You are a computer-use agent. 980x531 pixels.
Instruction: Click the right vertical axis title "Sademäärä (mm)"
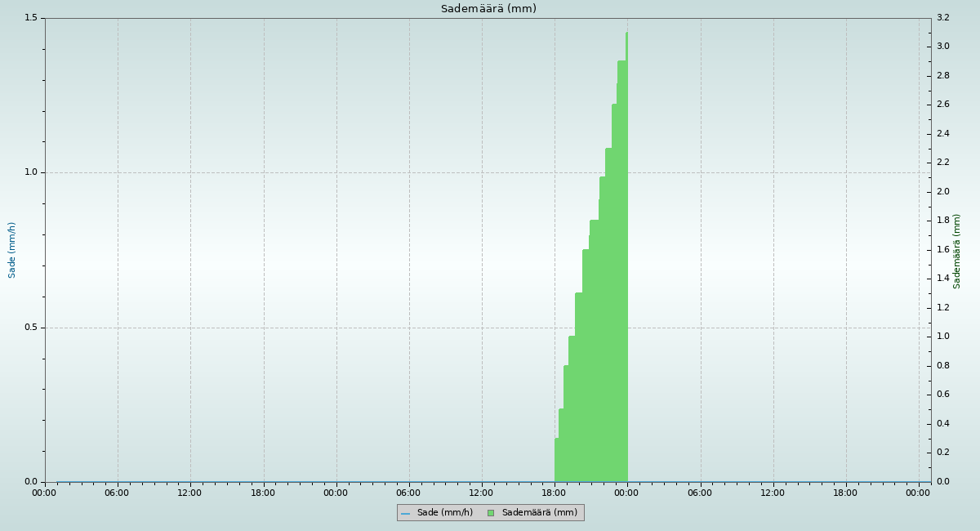pyautogui.click(x=957, y=251)
